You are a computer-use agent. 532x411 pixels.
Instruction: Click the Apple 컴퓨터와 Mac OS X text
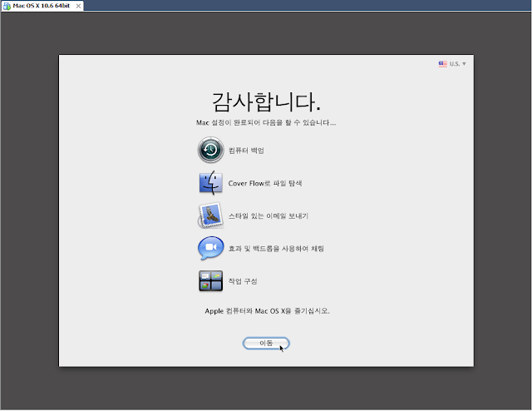tap(267, 311)
